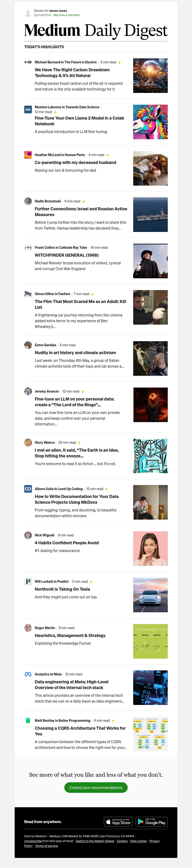Screen dimensions: 192x868
Task: Click the 'Become a member' link
Action: [67, 15]
